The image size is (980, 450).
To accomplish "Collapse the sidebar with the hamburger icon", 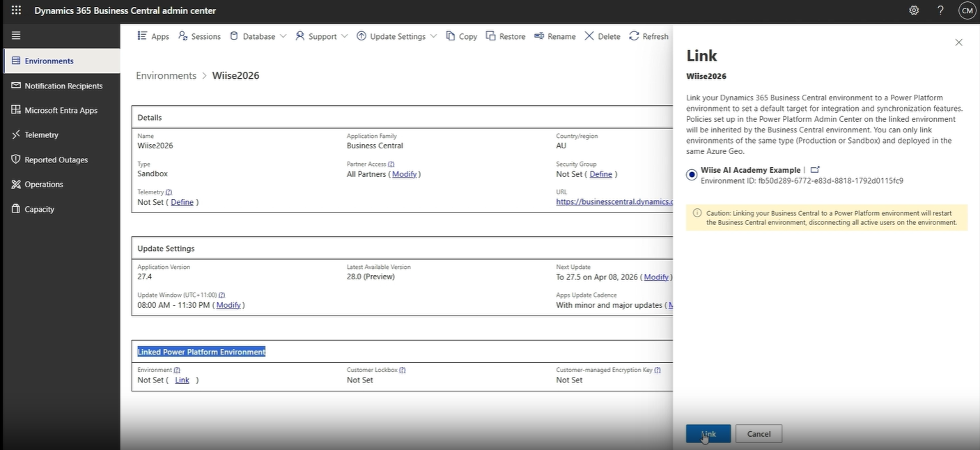I will 16,36.
